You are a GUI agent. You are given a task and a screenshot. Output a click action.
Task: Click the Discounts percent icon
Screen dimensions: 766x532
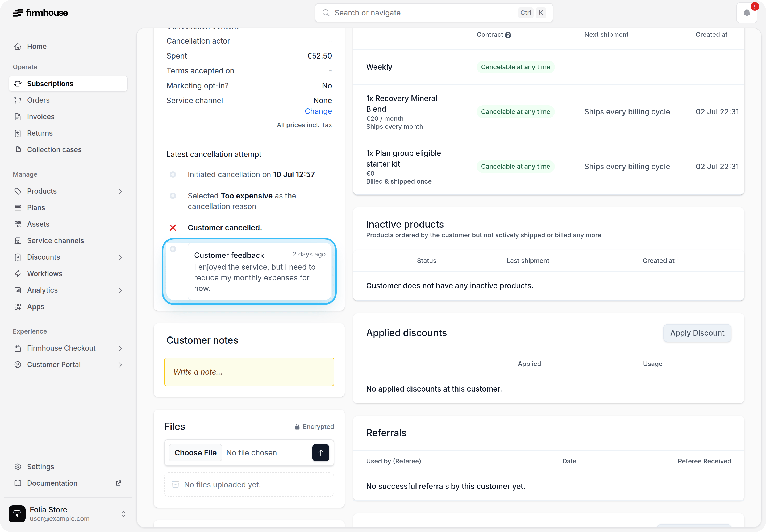tap(18, 257)
